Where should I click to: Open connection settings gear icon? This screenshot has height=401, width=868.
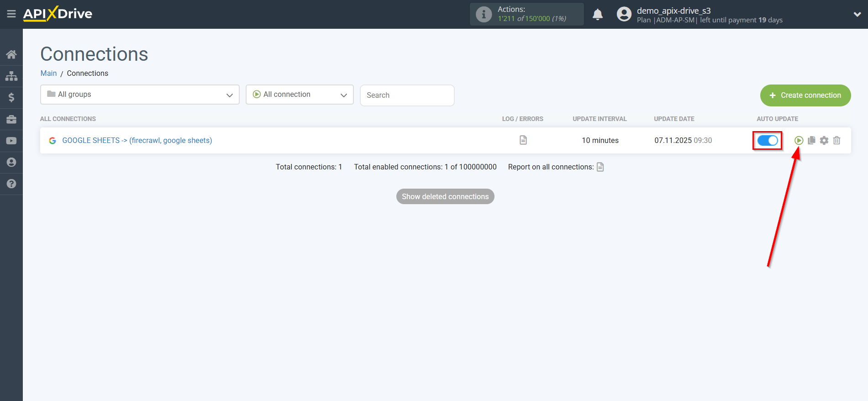(x=824, y=141)
